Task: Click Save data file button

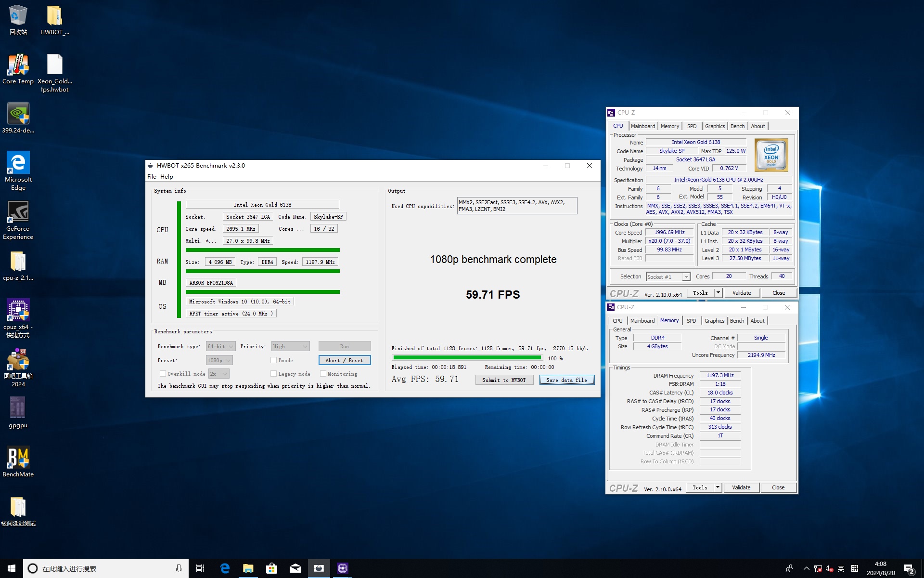Action: (x=567, y=380)
